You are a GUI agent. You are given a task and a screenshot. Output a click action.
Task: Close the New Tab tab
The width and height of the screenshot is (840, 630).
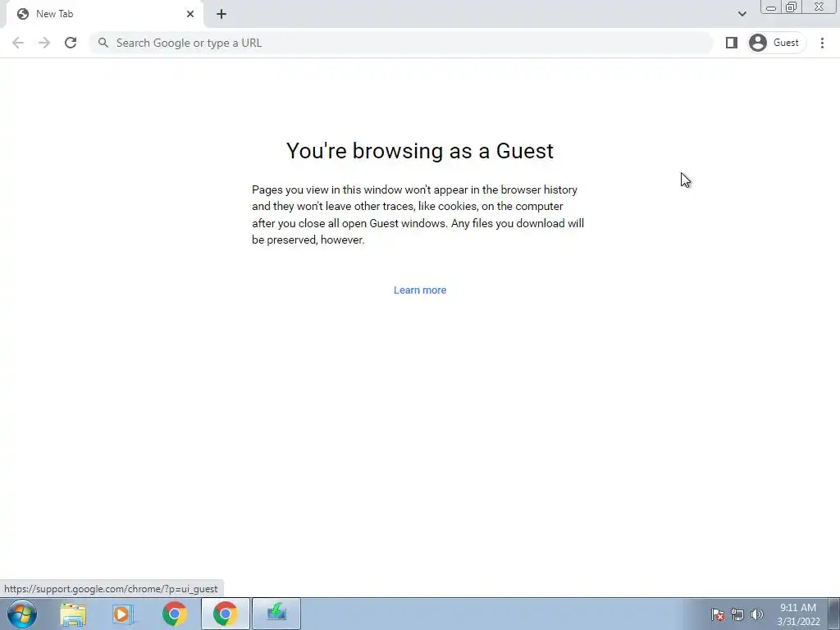tap(190, 14)
